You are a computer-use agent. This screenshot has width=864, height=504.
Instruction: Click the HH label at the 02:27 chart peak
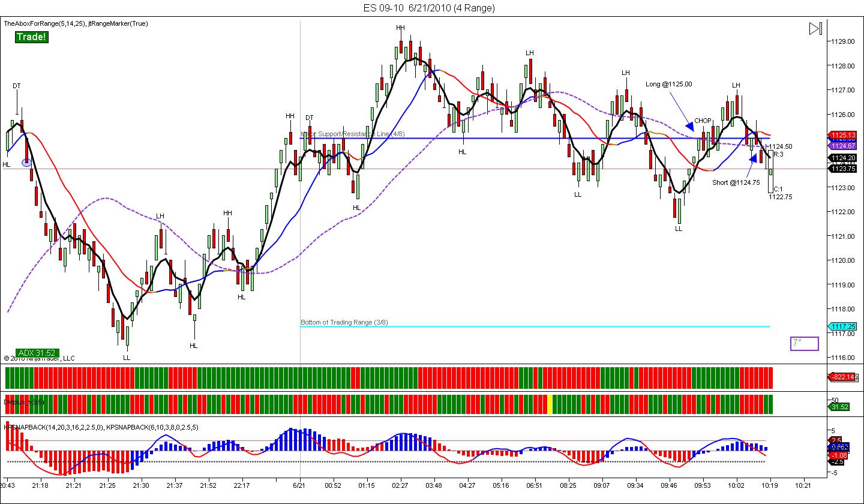tap(400, 28)
